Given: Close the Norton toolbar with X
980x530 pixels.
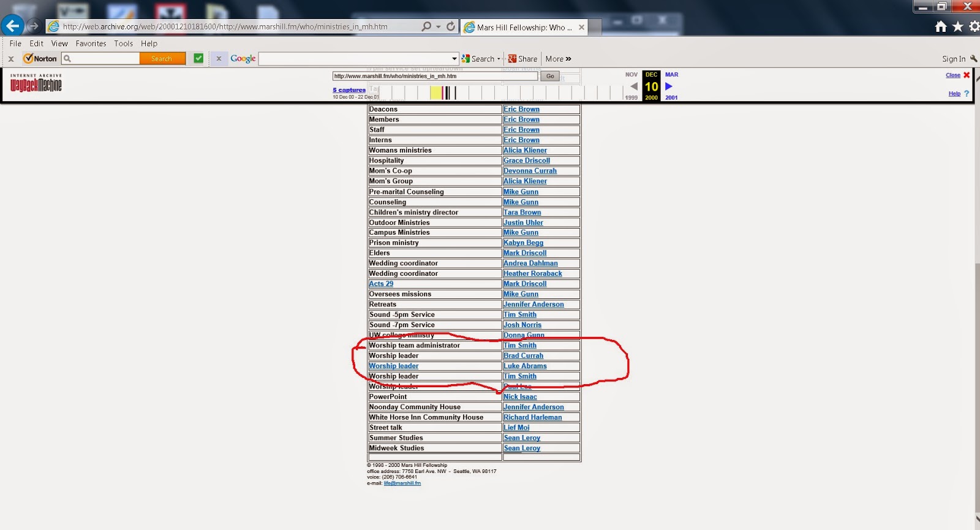Looking at the screenshot, I should click(11, 59).
